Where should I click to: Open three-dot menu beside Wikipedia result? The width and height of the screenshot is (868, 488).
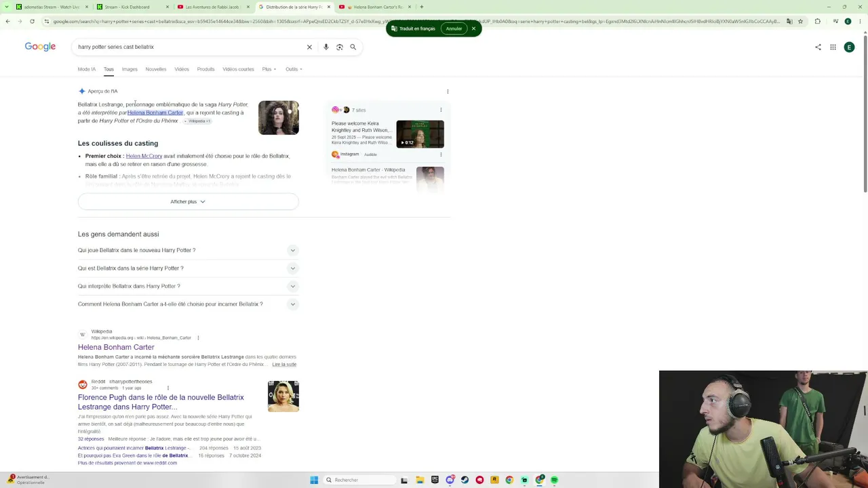point(198,338)
